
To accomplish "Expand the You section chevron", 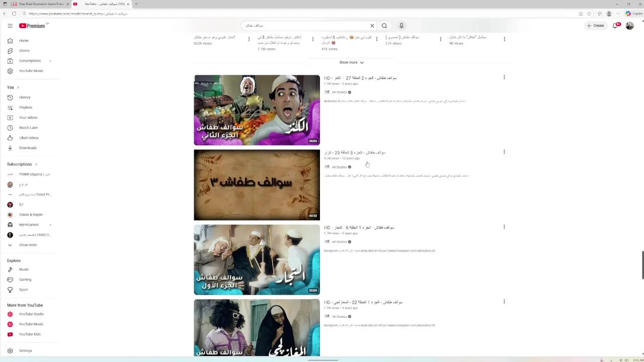I will [19, 87].
